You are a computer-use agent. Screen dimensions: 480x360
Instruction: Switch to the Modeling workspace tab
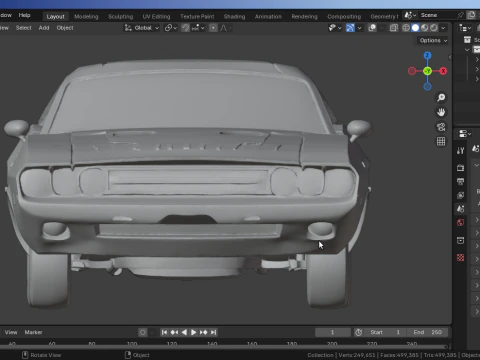pos(86,16)
